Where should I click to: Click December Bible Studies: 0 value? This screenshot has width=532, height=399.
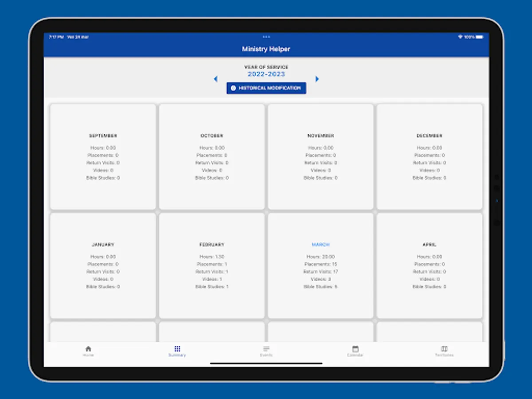[x=429, y=178]
